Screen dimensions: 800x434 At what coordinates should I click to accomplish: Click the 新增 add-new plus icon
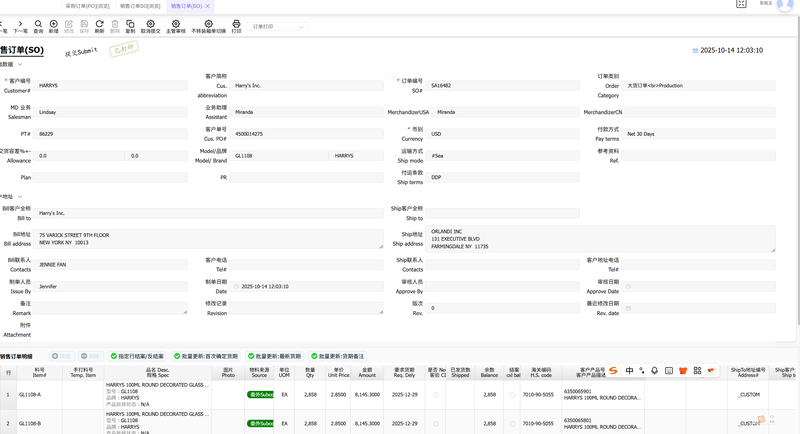click(54, 24)
